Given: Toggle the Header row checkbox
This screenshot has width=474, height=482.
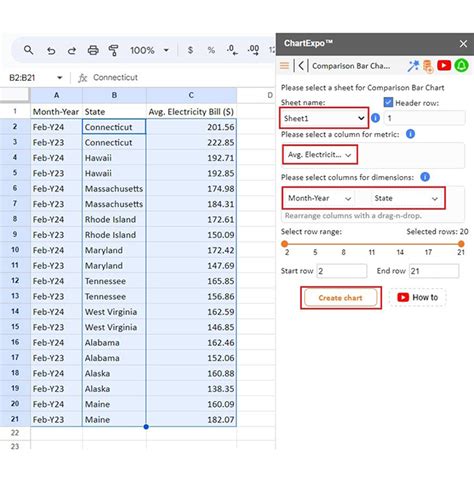Looking at the screenshot, I should 388,102.
